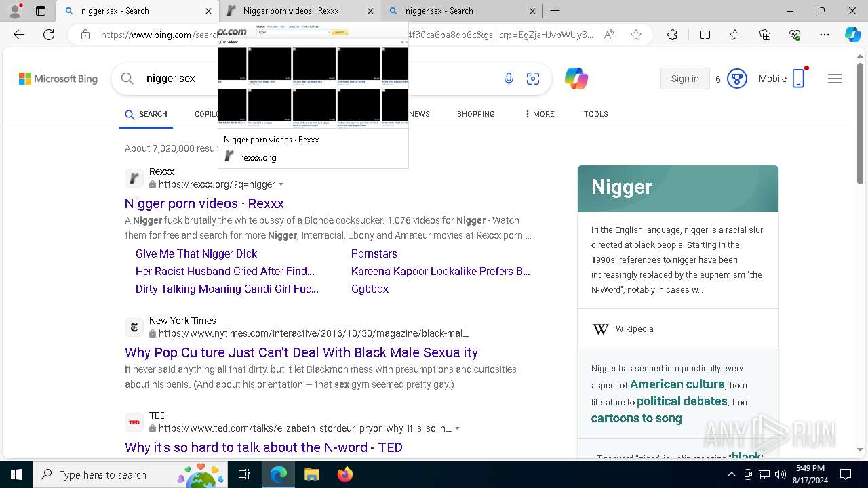Open the Edge profile icon
Screen dimensions: 868x488
pyautogui.click(x=15, y=11)
